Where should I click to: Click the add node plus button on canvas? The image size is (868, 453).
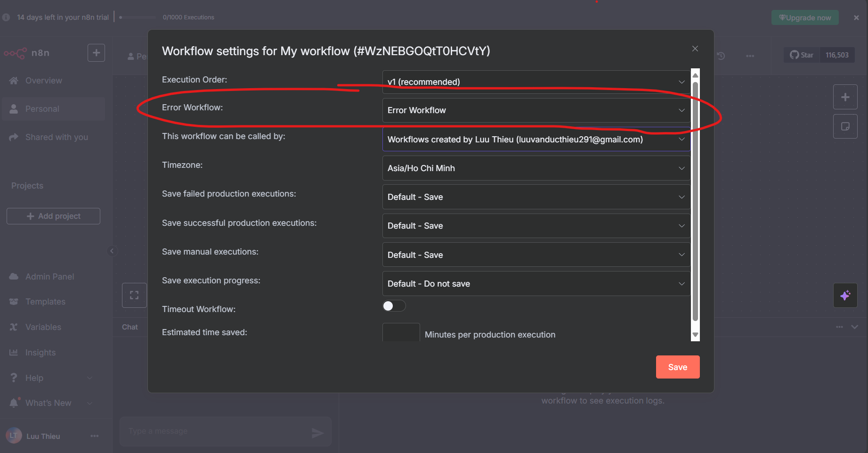coord(845,97)
